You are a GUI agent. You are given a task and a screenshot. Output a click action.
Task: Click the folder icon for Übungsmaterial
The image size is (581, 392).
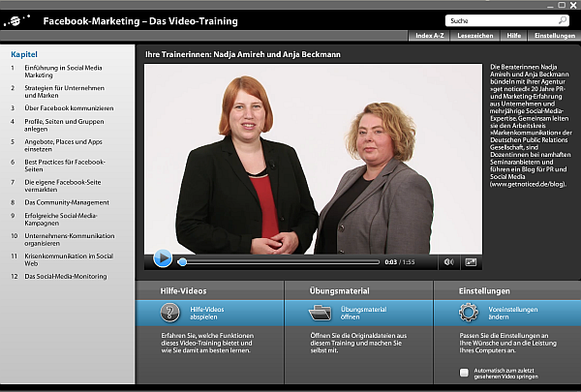click(x=320, y=313)
